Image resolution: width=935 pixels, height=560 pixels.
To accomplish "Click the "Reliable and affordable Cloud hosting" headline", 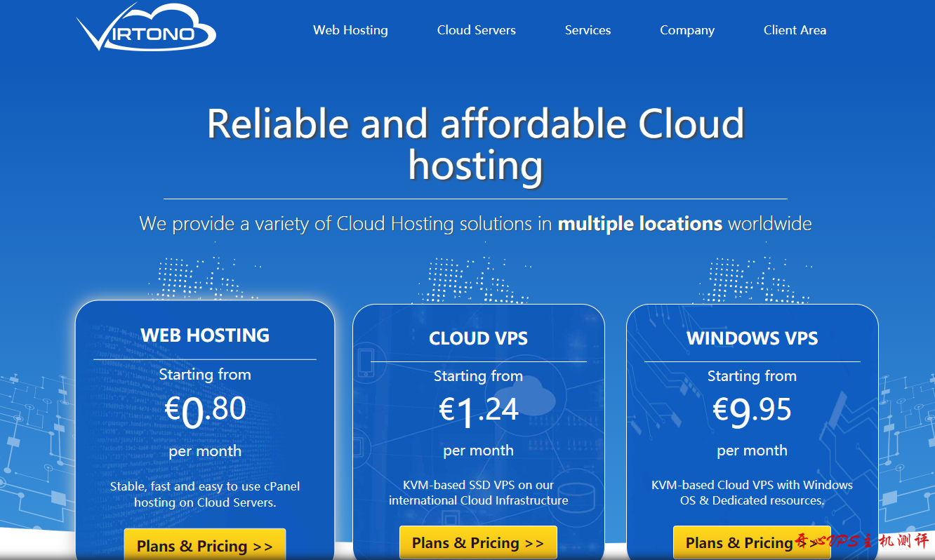I will (475, 144).
